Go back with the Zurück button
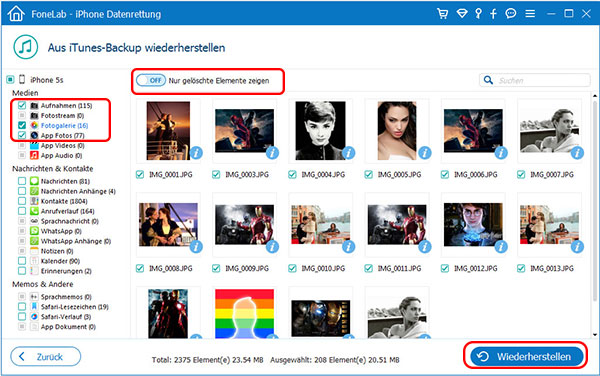This screenshot has width=600, height=376. (x=46, y=356)
